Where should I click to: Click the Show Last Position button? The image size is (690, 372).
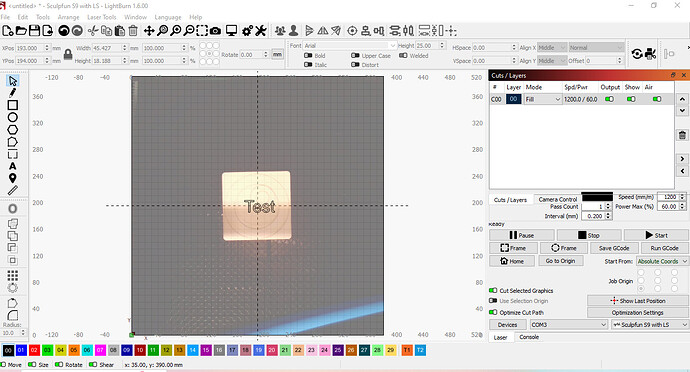coord(638,301)
